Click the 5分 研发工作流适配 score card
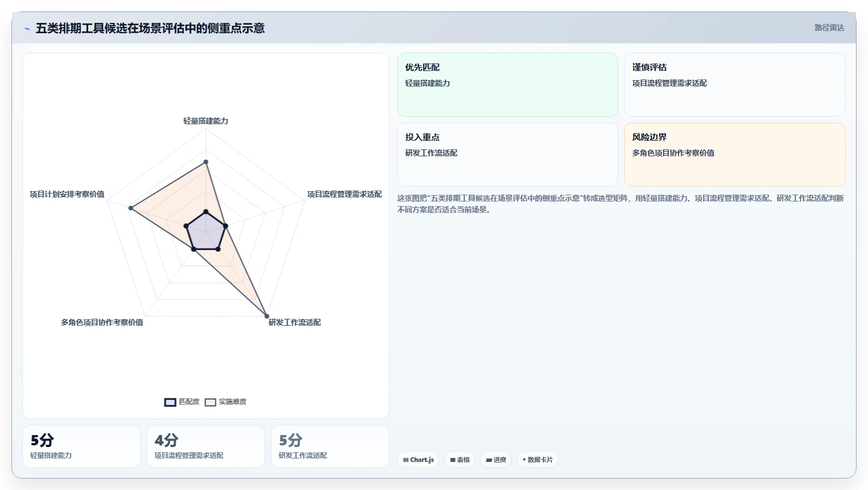This screenshot has width=868, height=490. pyautogui.click(x=330, y=446)
